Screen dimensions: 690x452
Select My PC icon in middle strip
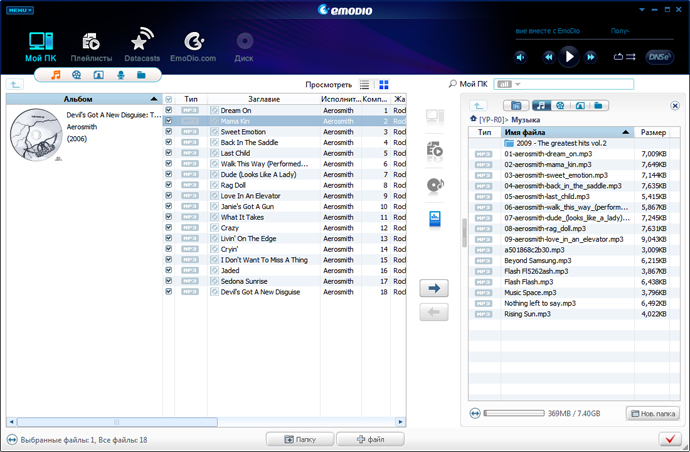[435, 118]
